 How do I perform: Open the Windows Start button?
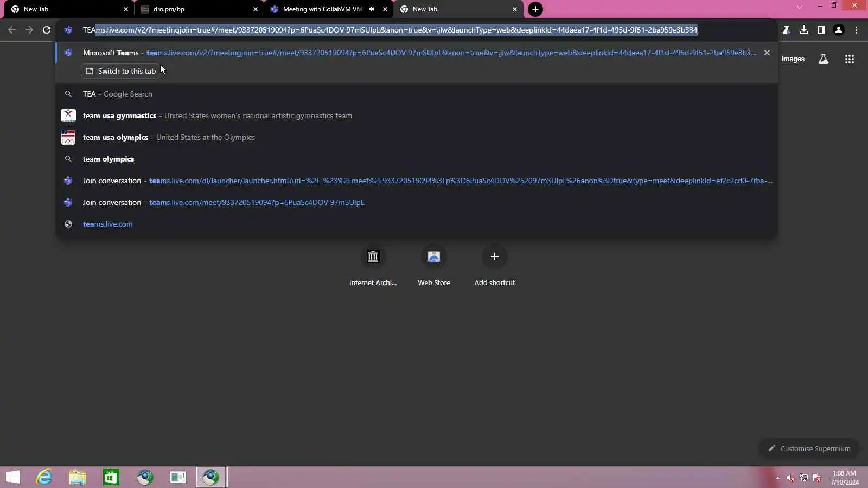click(13, 477)
